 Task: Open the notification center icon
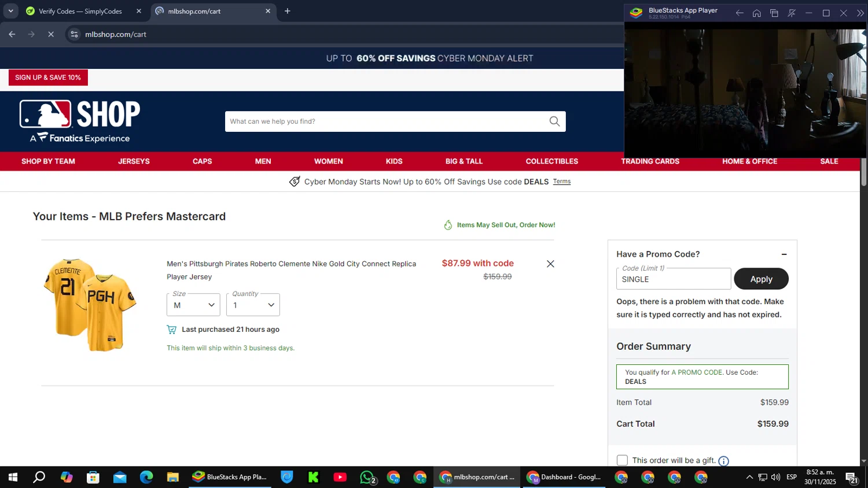click(x=852, y=478)
